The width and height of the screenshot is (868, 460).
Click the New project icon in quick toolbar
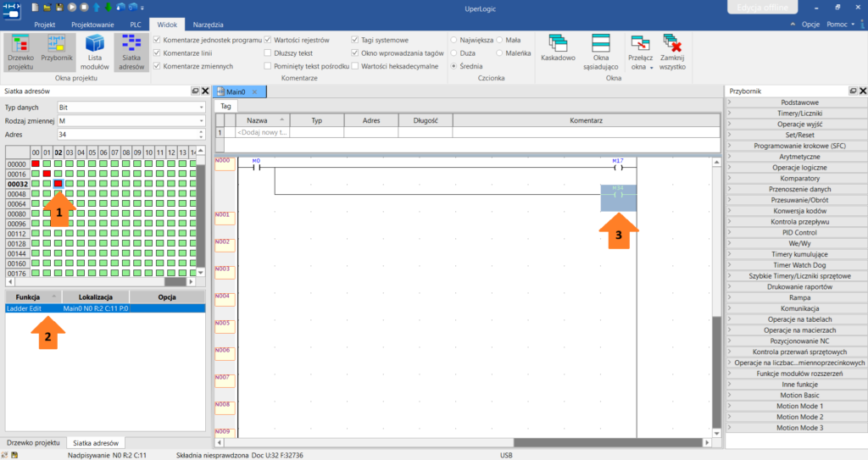coord(35,7)
